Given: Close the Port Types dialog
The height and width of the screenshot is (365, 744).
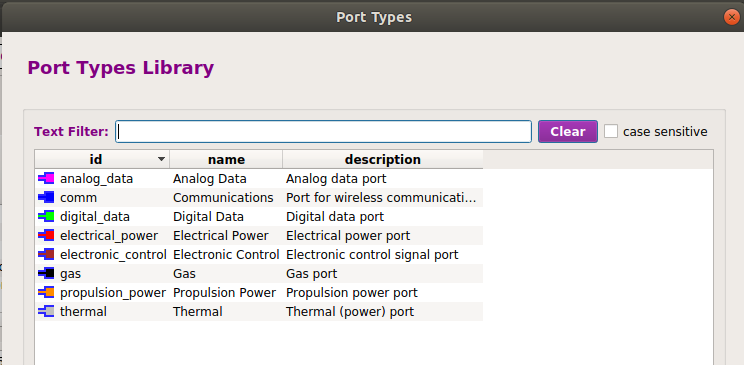Looking at the screenshot, I should click(x=732, y=17).
